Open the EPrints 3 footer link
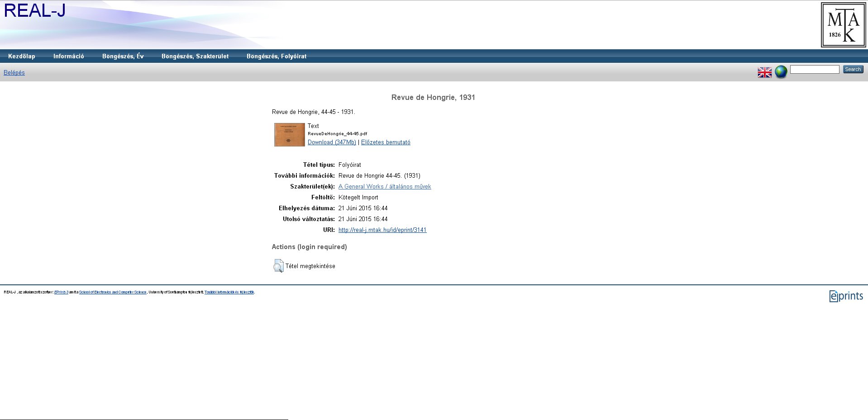Image resolution: width=868 pixels, height=420 pixels. tap(61, 292)
